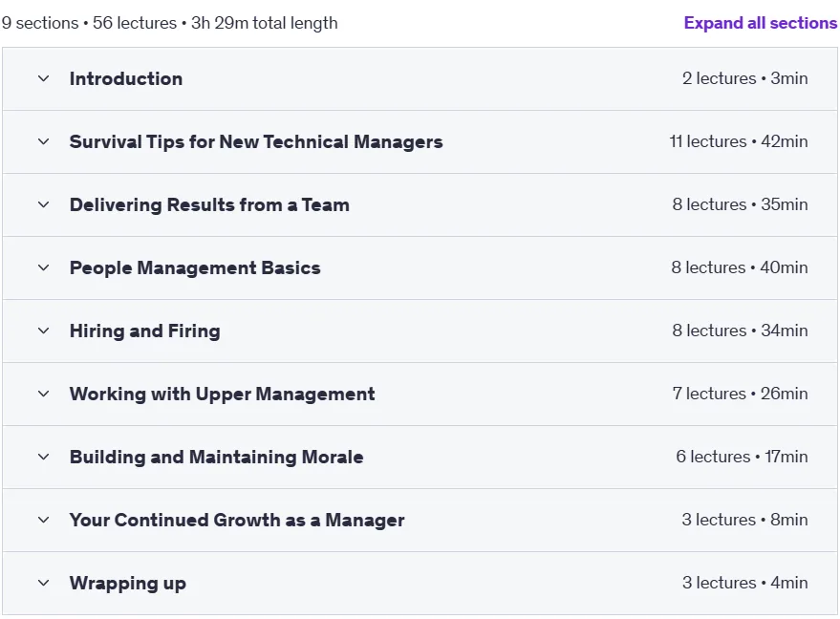This screenshot has width=840, height=619.
Task: Select People Management Basics heading
Action: pyautogui.click(x=195, y=267)
